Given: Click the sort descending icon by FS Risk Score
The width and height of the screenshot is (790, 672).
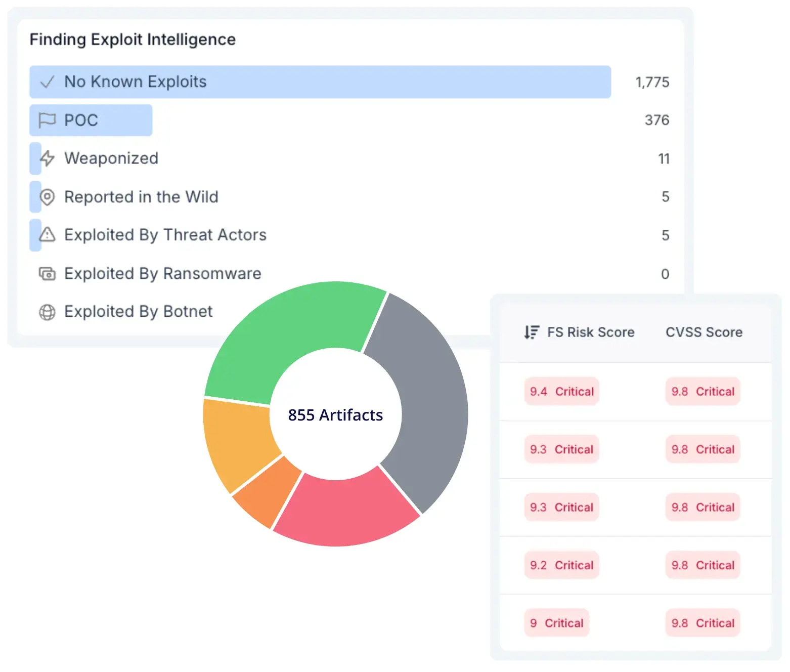Looking at the screenshot, I should click(x=531, y=332).
